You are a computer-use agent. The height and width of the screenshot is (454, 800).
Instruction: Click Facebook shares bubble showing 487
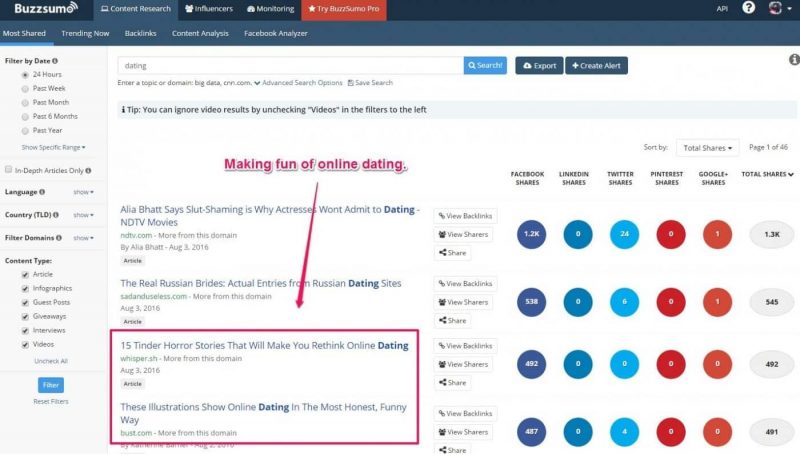531,432
